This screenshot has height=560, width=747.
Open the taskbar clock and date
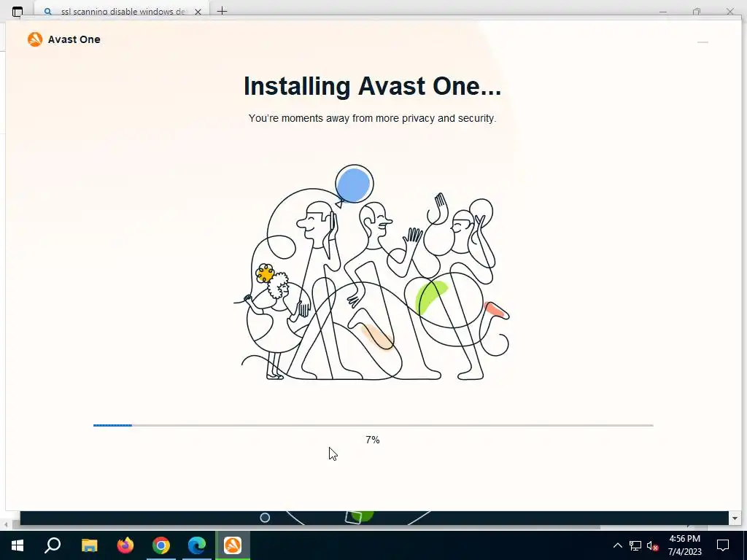pyautogui.click(x=684, y=545)
